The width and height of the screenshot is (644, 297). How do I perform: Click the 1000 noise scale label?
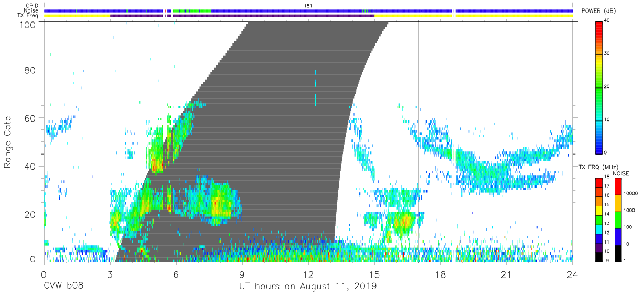[629, 210]
